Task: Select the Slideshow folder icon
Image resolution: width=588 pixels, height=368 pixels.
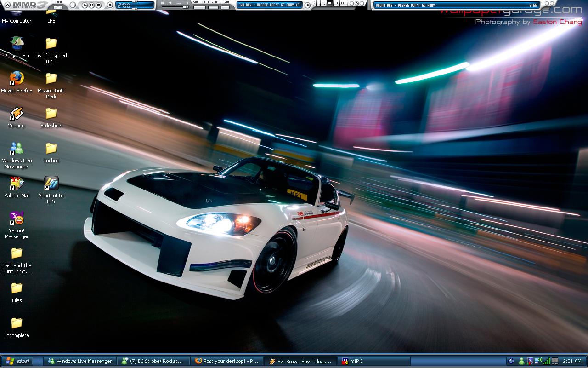Action: click(x=51, y=117)
